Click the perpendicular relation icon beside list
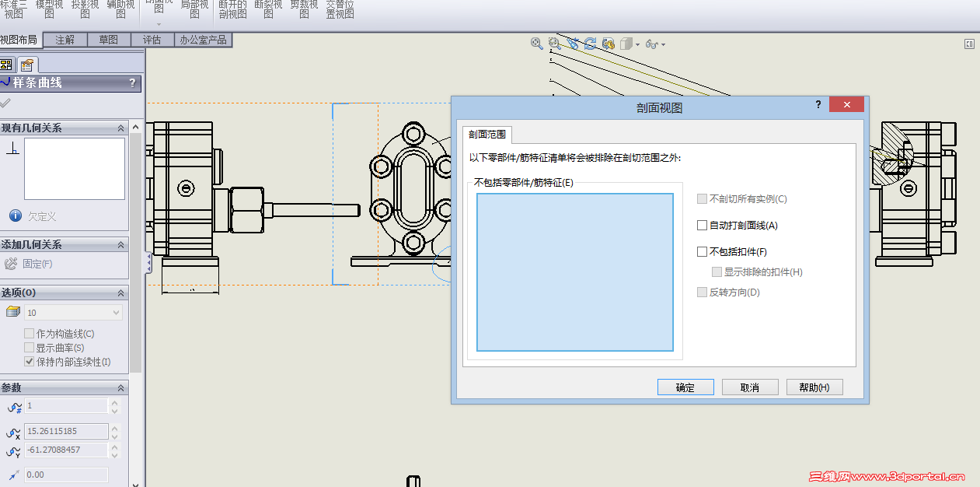 (x=12, y=149)
